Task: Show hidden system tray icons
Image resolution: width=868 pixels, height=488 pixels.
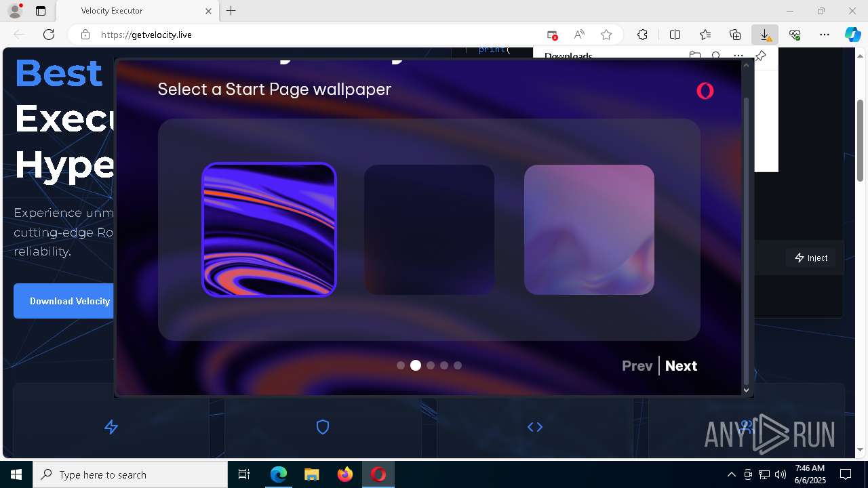Action: point(731,474)
